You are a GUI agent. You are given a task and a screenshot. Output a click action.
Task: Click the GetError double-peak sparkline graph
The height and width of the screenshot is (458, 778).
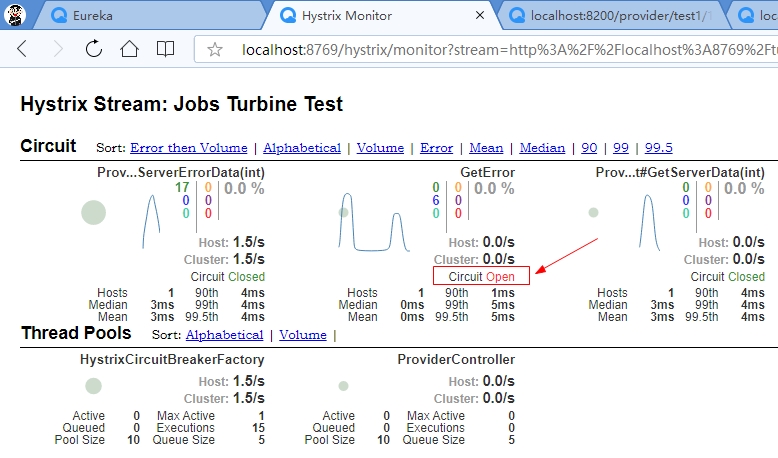point(374,222)
